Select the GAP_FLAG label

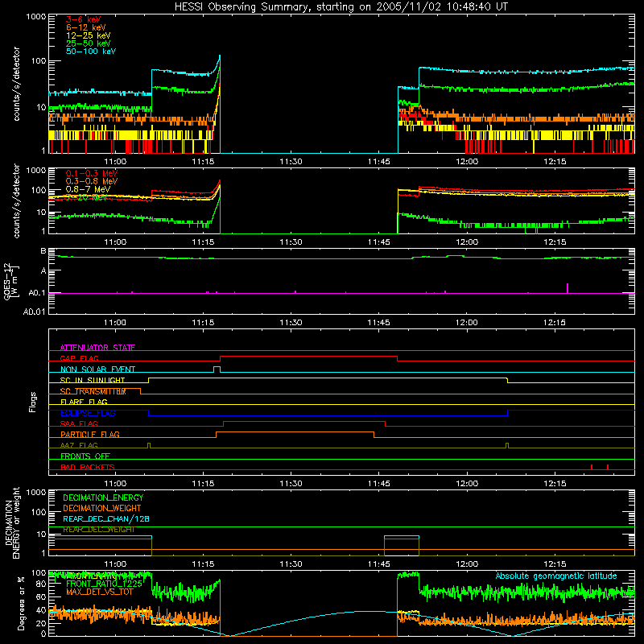tap(79, 358)
